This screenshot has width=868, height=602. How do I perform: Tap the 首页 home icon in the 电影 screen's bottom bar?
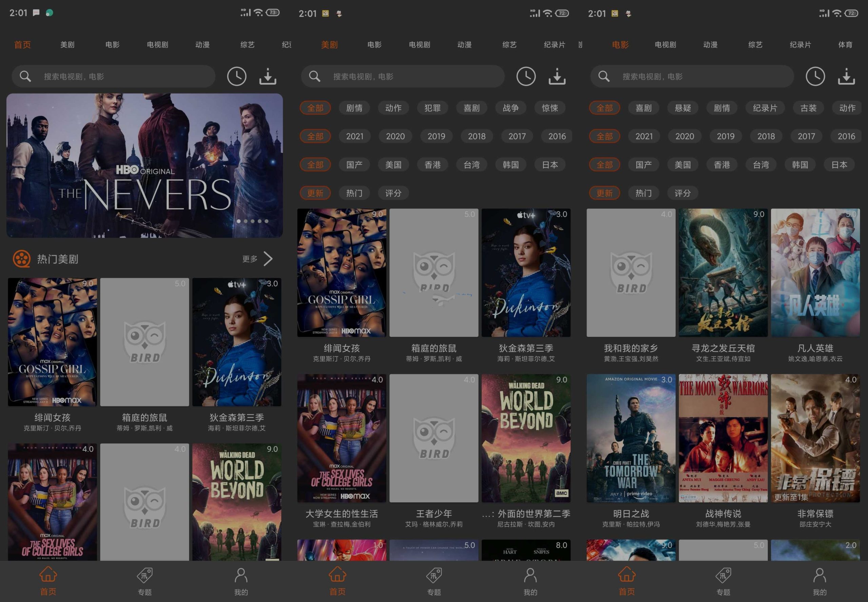click(x=627, y=575)
